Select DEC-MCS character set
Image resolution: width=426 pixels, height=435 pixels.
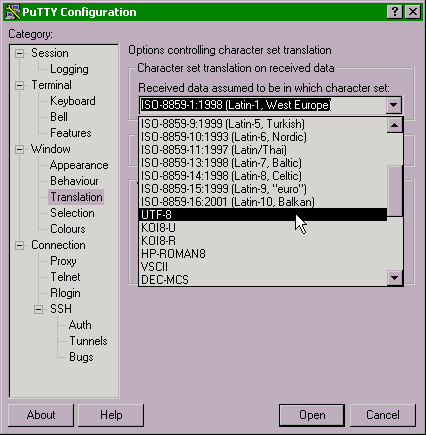tap(263, 280)
